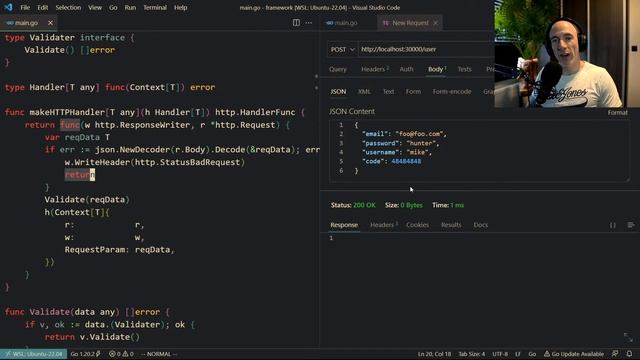Click Size 0 Bytes text
This screenshot has width=640, height=360.
404,205
